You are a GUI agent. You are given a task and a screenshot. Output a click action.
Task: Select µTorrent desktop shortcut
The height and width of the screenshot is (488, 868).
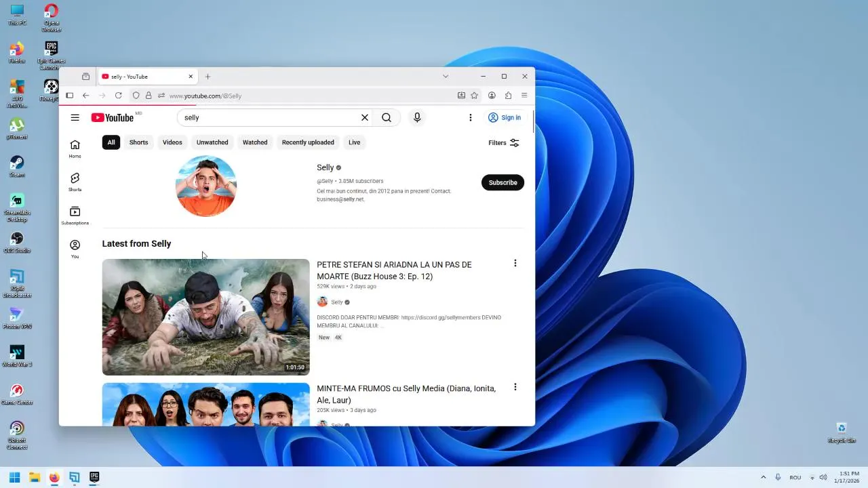click(x=17, y=128)
